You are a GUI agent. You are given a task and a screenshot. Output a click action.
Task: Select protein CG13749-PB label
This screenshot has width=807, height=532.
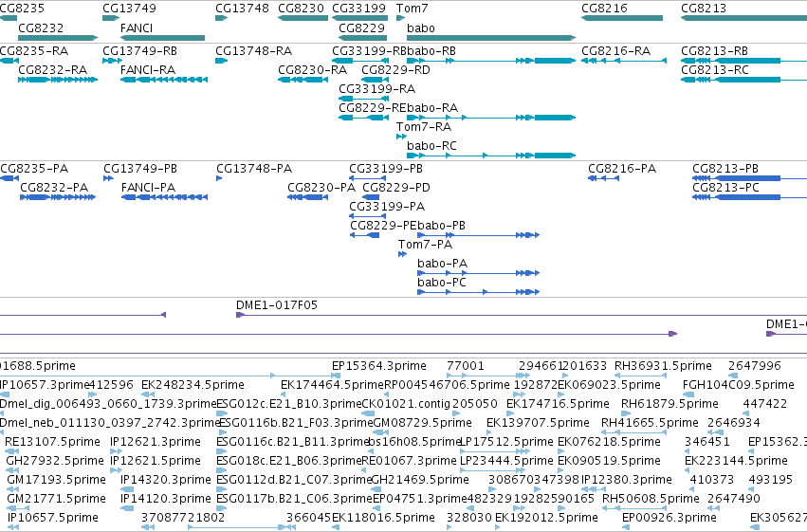click(x=140, y=168)
